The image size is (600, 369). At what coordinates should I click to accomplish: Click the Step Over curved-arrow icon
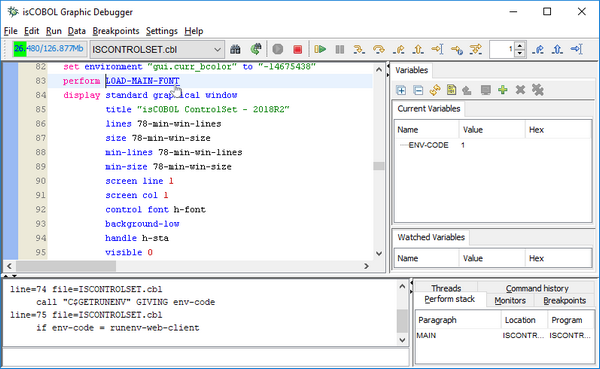click(378, 49)
